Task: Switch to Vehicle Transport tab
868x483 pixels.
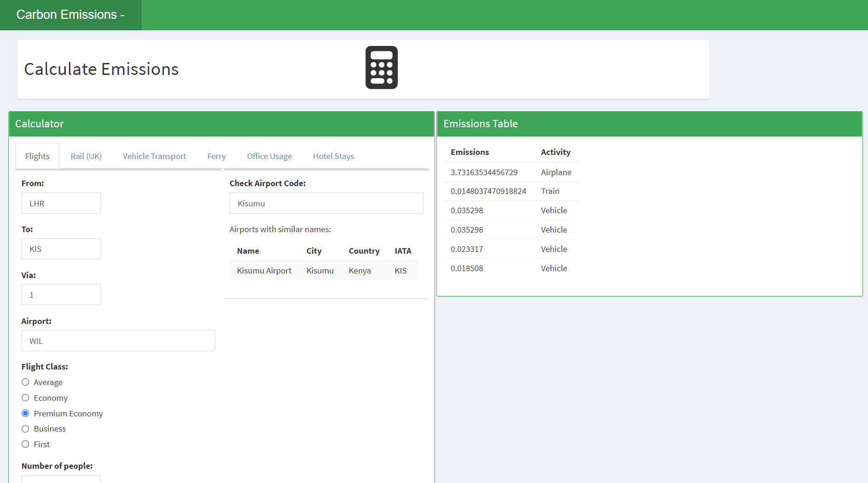Action: (x=154, y=156)
